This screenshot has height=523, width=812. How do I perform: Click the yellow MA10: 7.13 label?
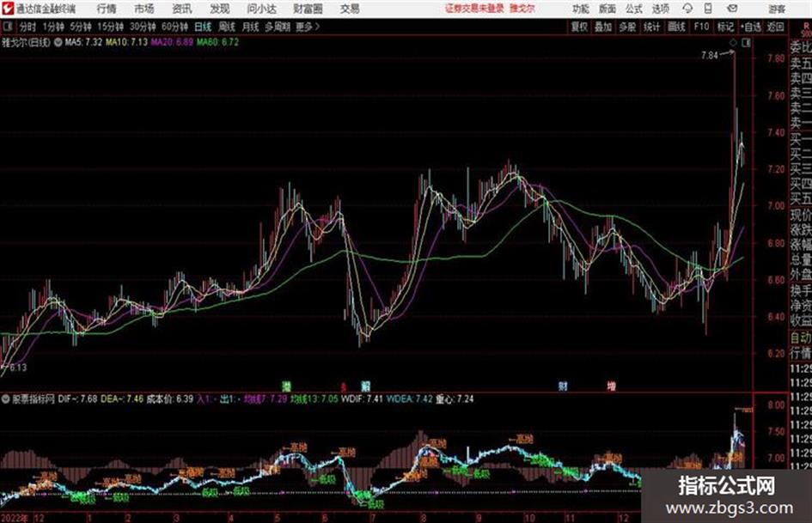[126, 42]
